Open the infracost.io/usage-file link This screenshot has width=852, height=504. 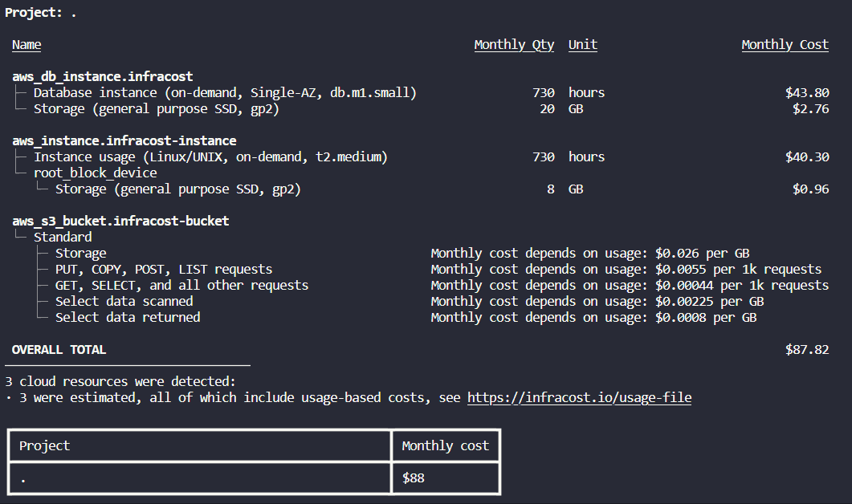[x=579, y=398]
